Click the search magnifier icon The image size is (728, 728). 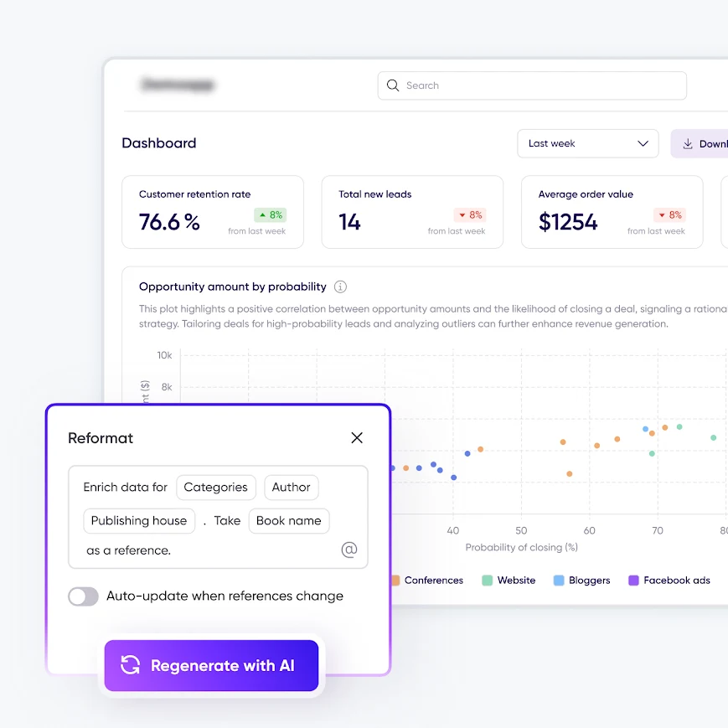393,85
